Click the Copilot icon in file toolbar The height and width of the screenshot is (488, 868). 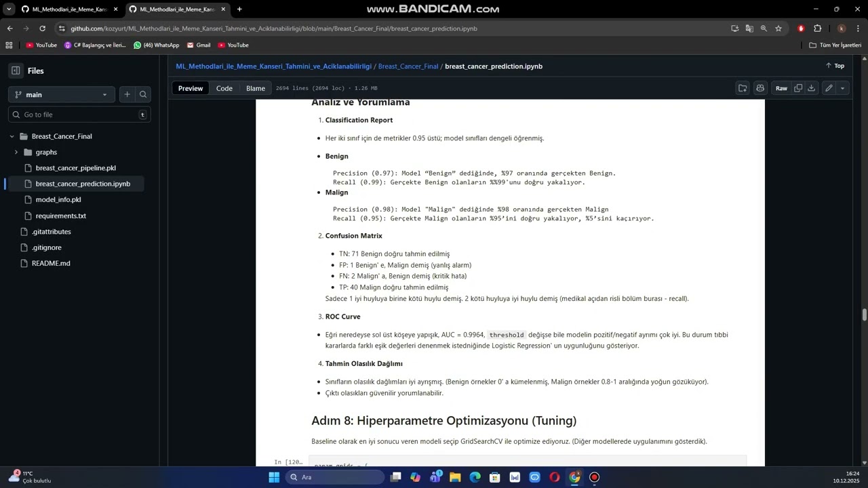point(760,88)
